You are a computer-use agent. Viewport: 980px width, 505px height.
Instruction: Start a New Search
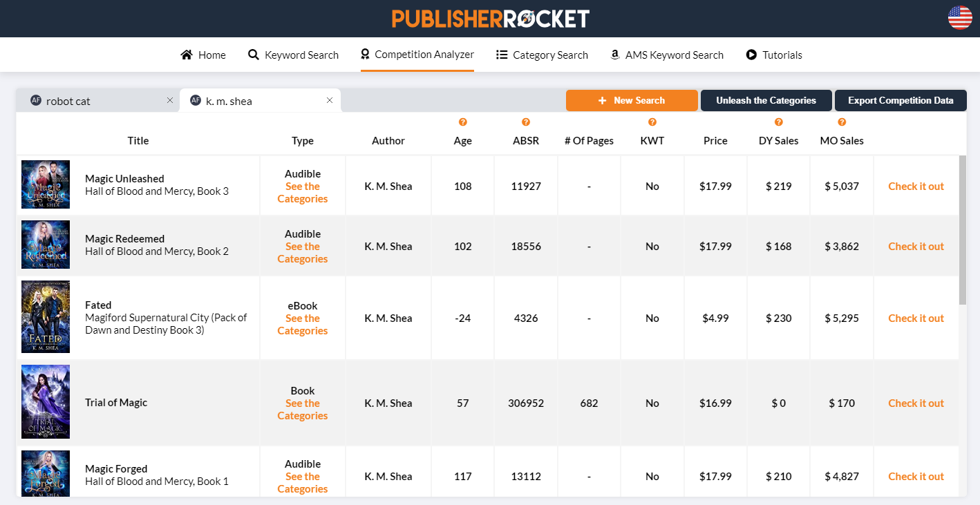click(x=632, y=100)
